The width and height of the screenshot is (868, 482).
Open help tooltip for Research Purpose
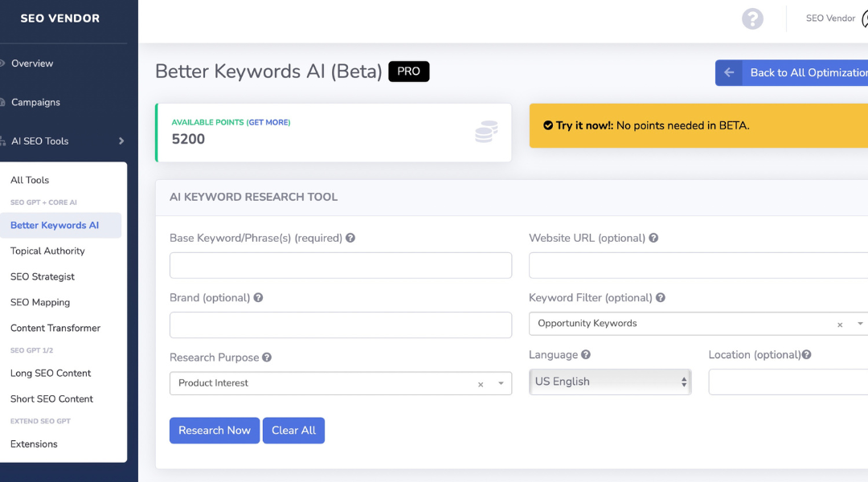click(267, 357)
